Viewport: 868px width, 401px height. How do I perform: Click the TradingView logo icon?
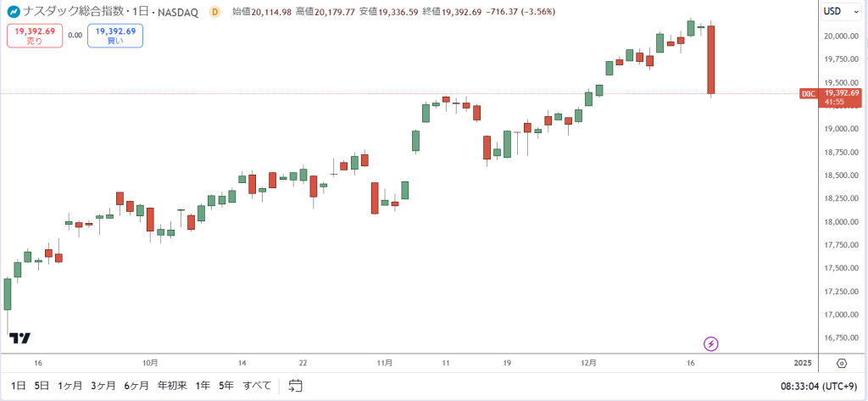(21, 338)
